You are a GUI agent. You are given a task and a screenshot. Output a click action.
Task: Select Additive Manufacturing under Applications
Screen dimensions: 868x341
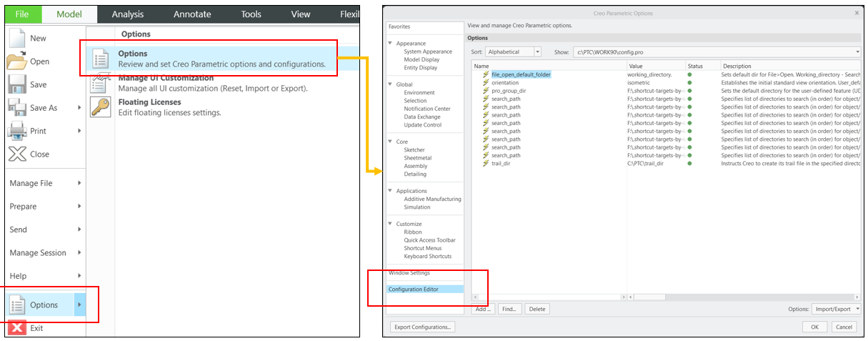tap(433, 199)
